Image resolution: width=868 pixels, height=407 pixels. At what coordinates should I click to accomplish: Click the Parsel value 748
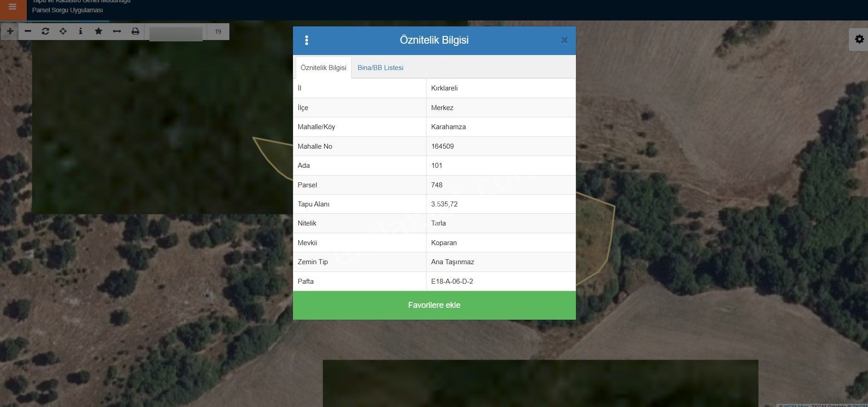point(437,185)
